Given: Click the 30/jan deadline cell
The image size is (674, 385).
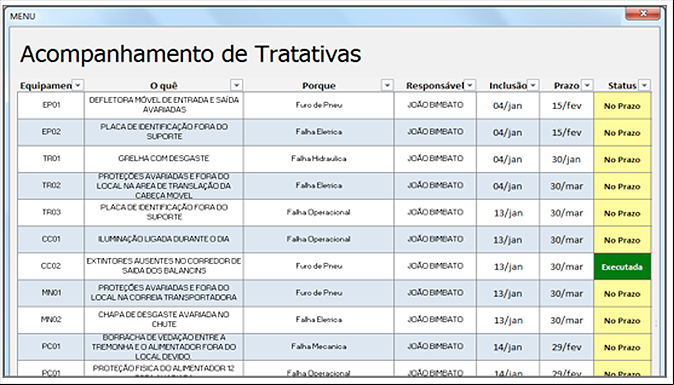Looking at the screenshot, I should [567, 159].
